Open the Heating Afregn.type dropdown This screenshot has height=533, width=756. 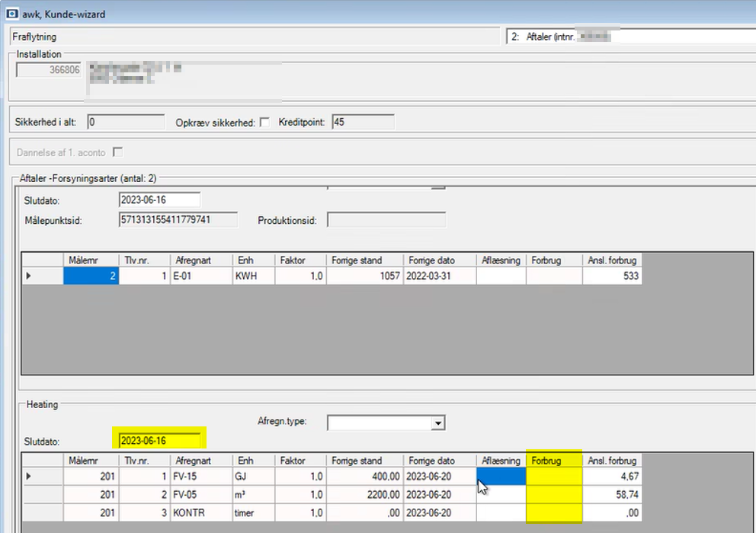[x=437, y=423]
